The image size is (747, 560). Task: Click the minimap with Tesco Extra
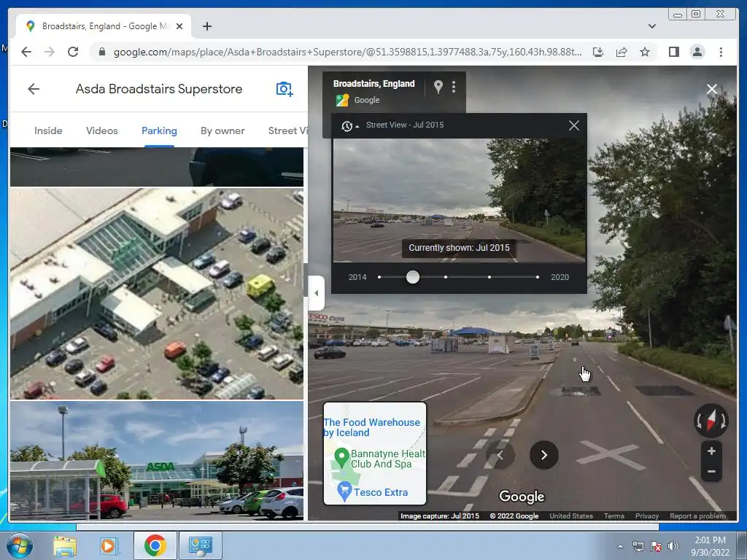[x=374, y=454]
